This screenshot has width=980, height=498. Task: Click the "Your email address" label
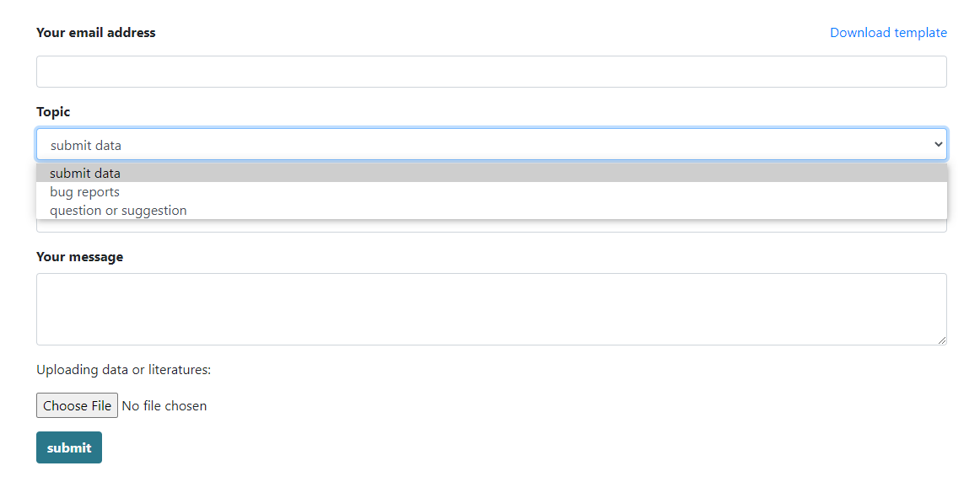coord(96,33)
